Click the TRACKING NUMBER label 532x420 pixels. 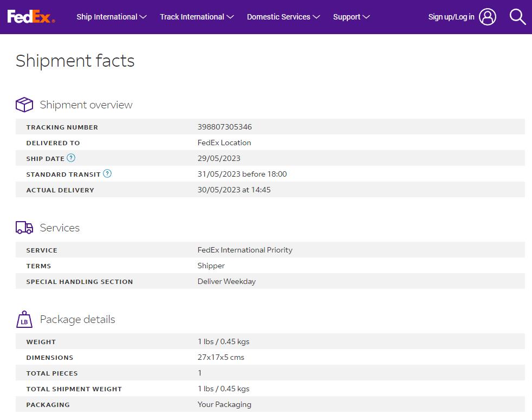pos(62,127)
